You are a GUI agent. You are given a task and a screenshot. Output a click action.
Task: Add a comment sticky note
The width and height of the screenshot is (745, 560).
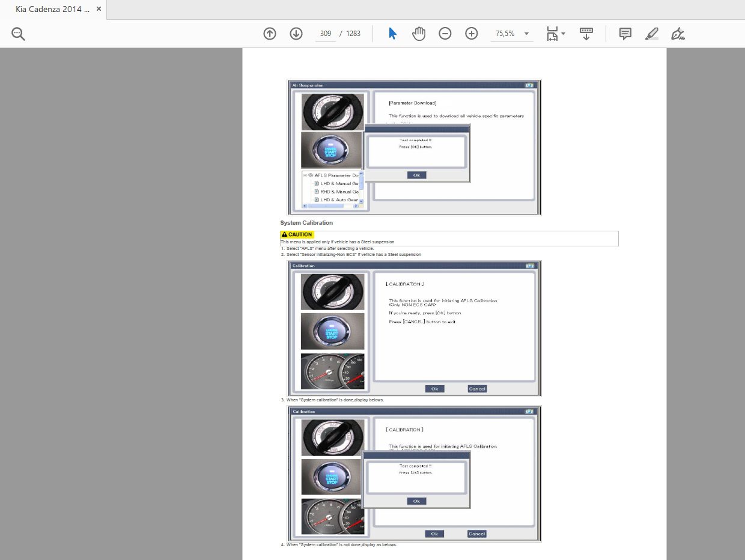tap(625, 34)
